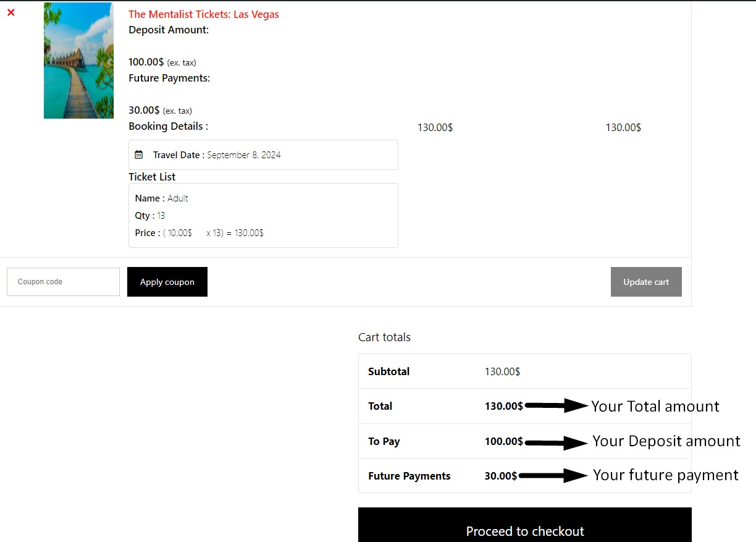Screen dimensions: 756x542
Task: Click the bold Total 130.00$ value
Action: 504,406
